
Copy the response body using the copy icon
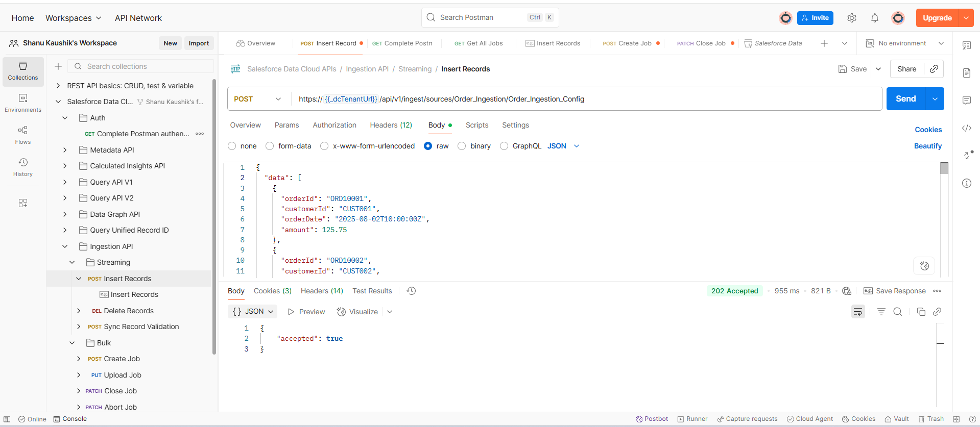pyautogui.click(x=921, y=312)
